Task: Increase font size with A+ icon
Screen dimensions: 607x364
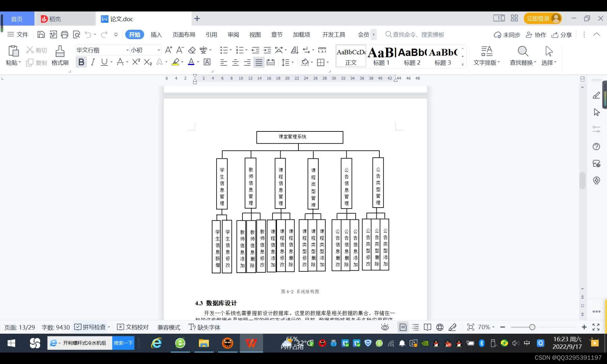Action: pyautogui.click(x=169, y=50)
